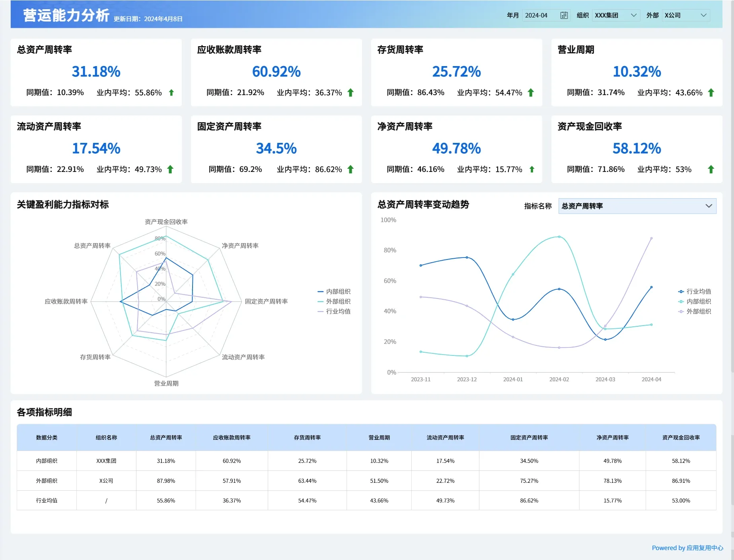The width and height of the screenshot is (734, 560).
Task: Click the 58.12% value in 资产现金回收率 card
Action: pos(637,148)
